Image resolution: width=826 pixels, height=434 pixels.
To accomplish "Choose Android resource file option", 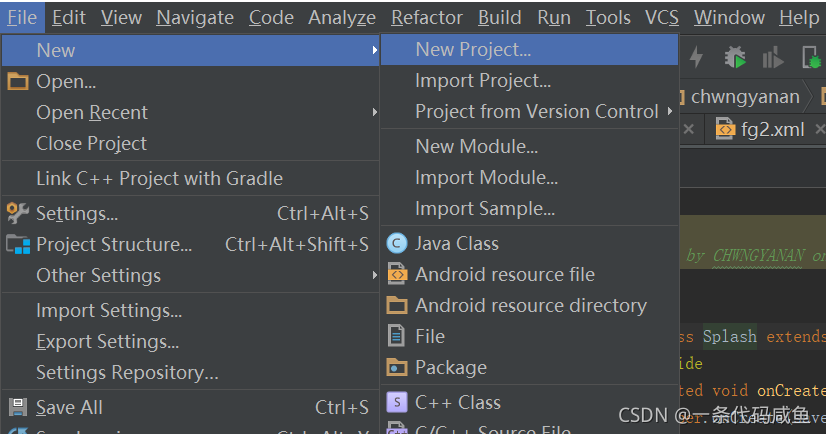I will pyautogui.click(x=504, y=274).
